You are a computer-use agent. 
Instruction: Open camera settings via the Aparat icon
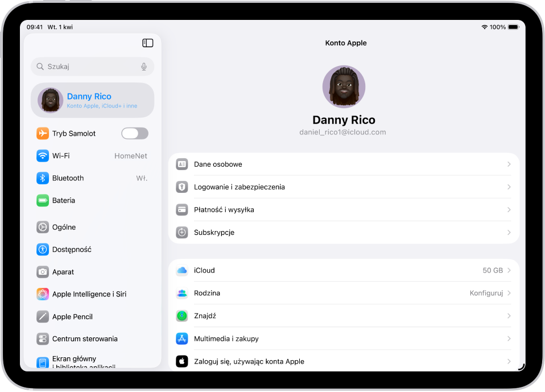click(43, 271)
